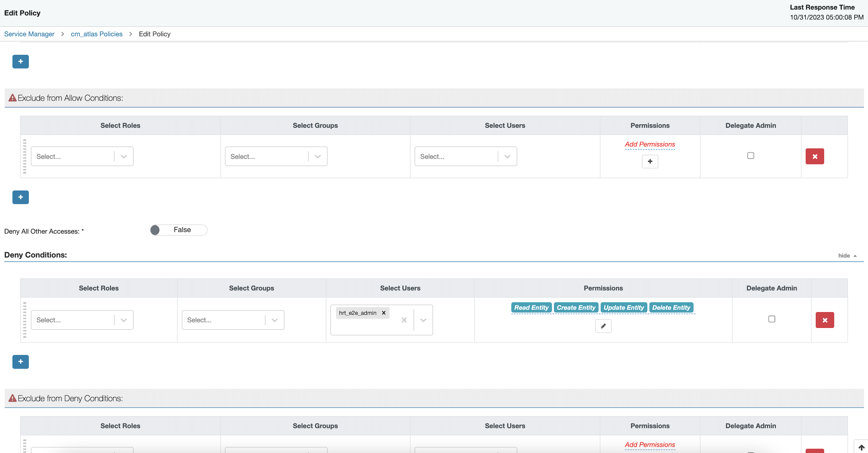
Task: Add row to Exclude from Allow Conditions
Action: pos(21,197)
